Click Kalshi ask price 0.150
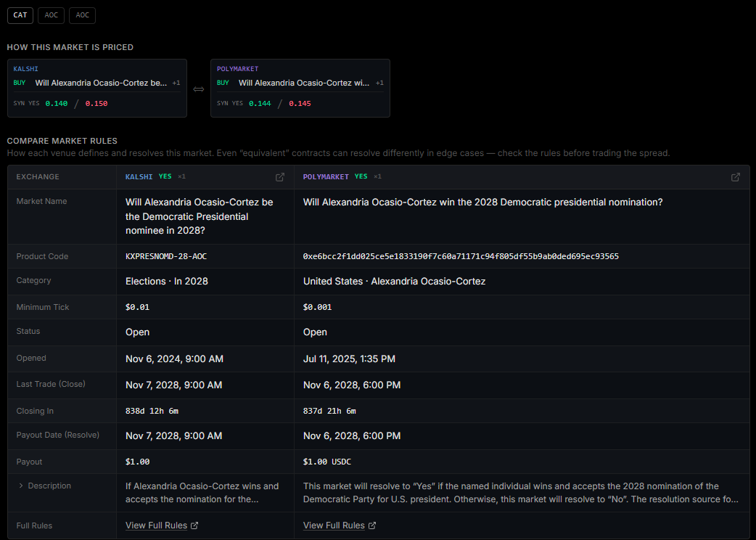Image resolution: width=756 pixels, height=540 pixels. point(96,103)
